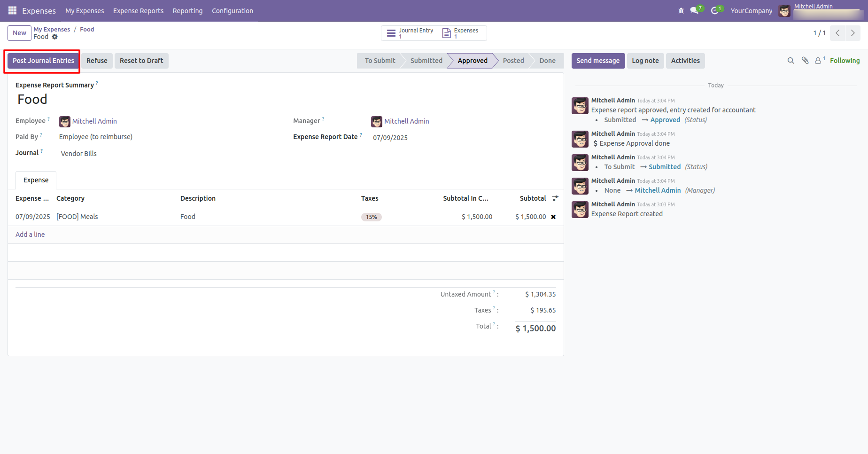
Task: Open Manager Mitchell Admin link
Action: pyautogui.click(x=407, y=121)
